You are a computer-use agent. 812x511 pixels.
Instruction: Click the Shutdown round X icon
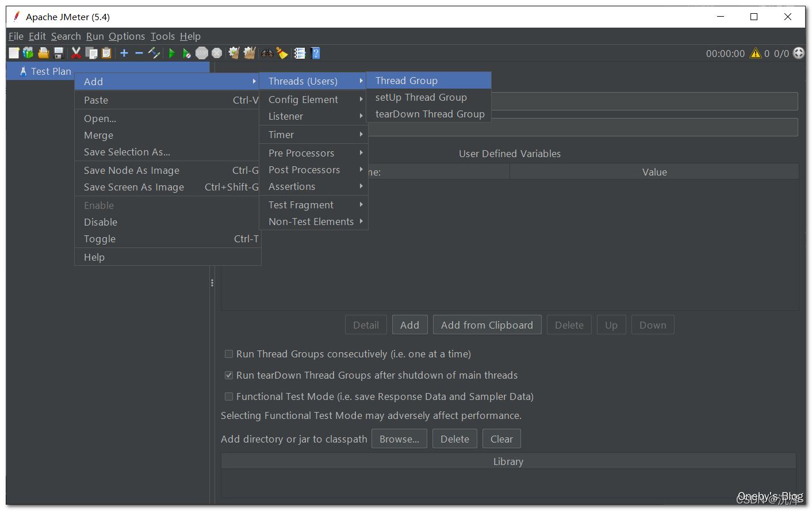(217, 53)
